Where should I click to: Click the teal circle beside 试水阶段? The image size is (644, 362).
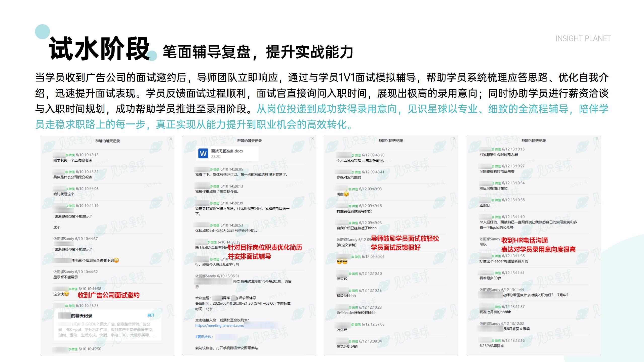(42, 32)
